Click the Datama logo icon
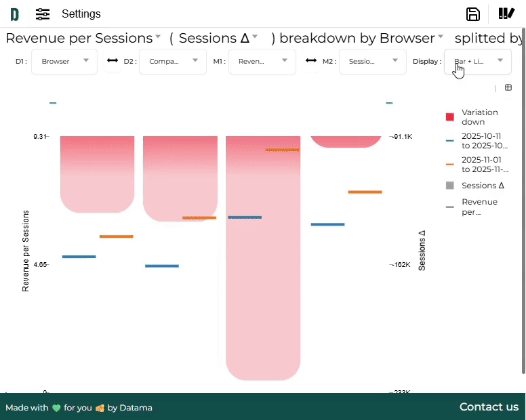Screen dimensions: 526x420 click(x=14, y=14)
